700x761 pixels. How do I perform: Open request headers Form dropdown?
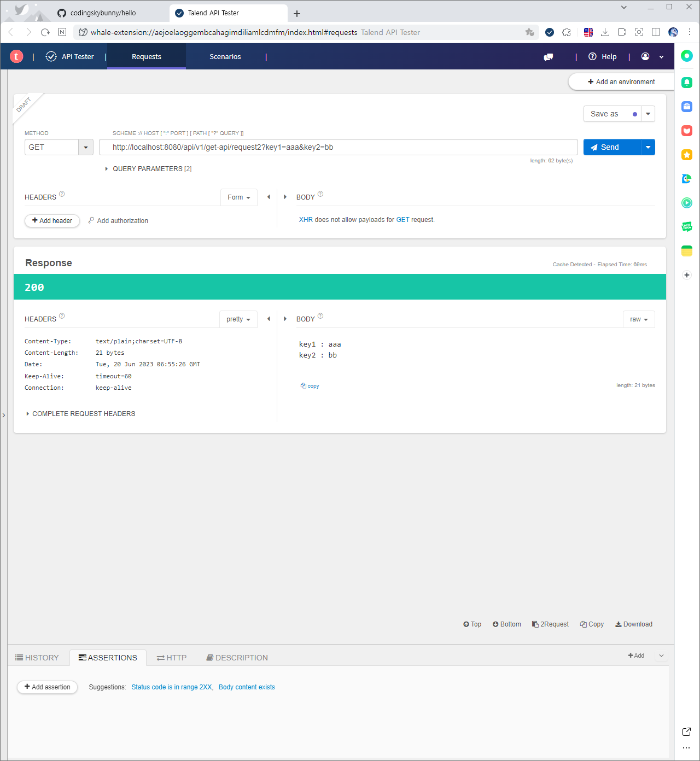(x=239, y=197)
